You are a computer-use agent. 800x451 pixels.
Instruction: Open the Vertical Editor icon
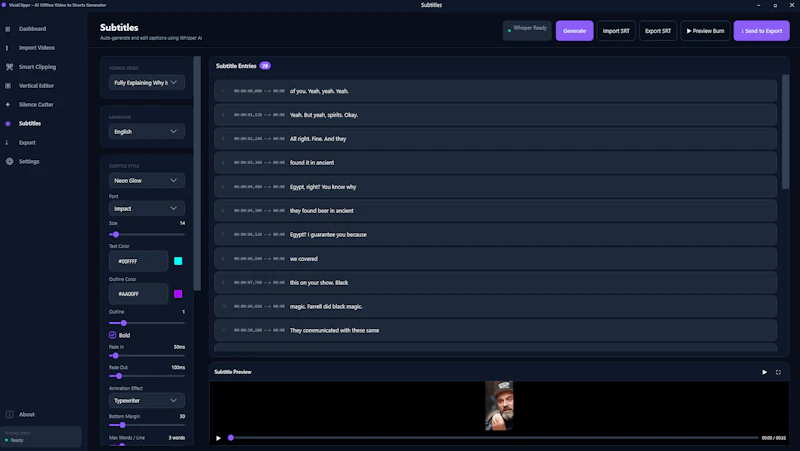click(x=8, y=86)
